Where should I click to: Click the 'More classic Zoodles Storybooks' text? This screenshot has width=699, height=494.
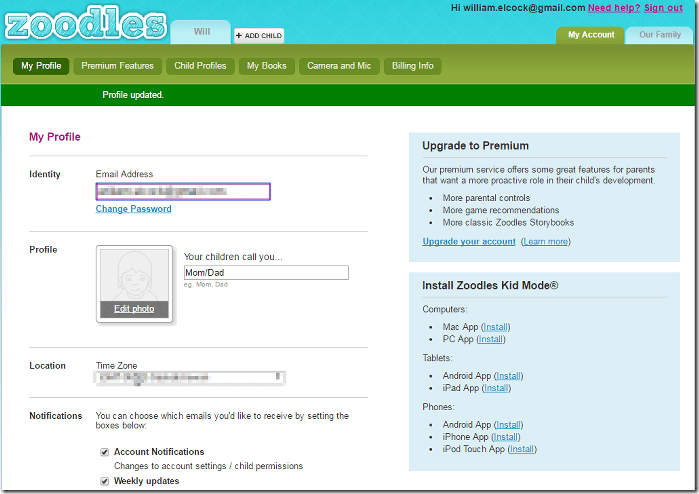click(508, 222)
